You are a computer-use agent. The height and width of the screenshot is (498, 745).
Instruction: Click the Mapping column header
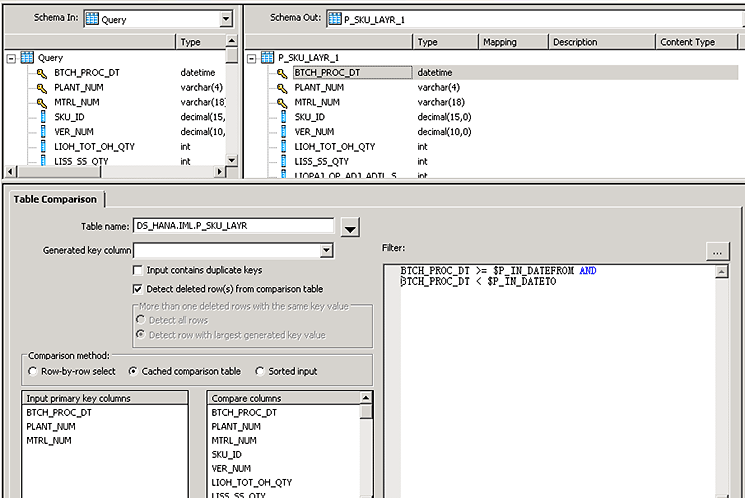(x=499, y=42)
